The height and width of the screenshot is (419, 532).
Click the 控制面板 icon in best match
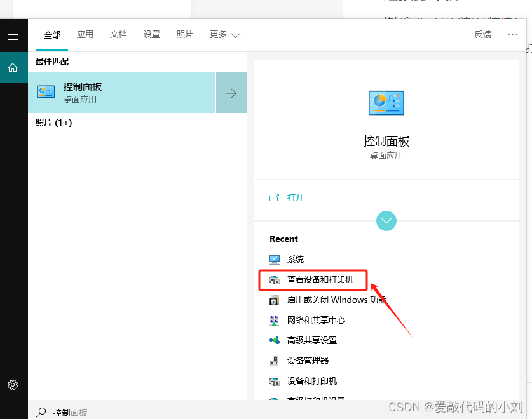point(46,92)
